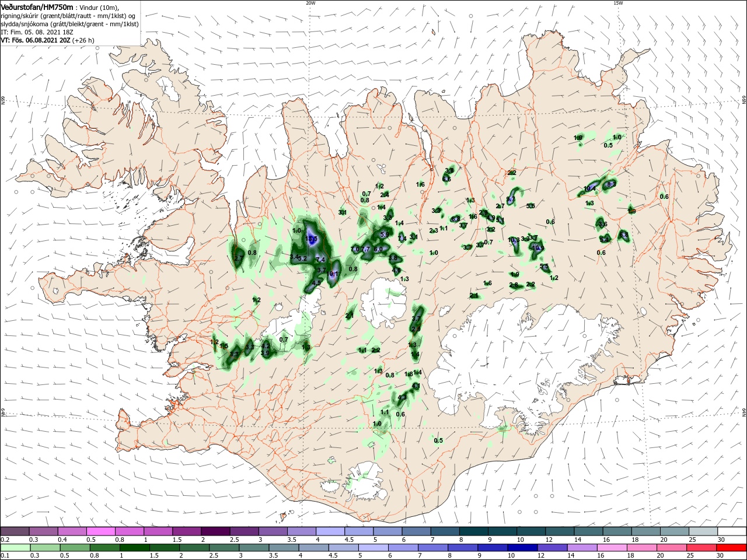
Task: Click the 15W longitude label at top
Action: point(617,3)
